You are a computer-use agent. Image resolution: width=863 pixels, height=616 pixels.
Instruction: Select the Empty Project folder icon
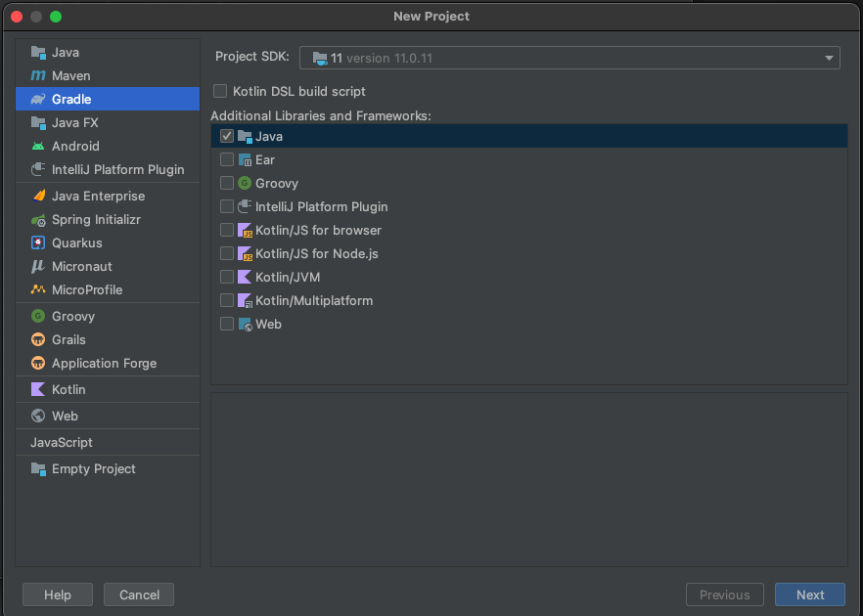click(x=38, y=468)
